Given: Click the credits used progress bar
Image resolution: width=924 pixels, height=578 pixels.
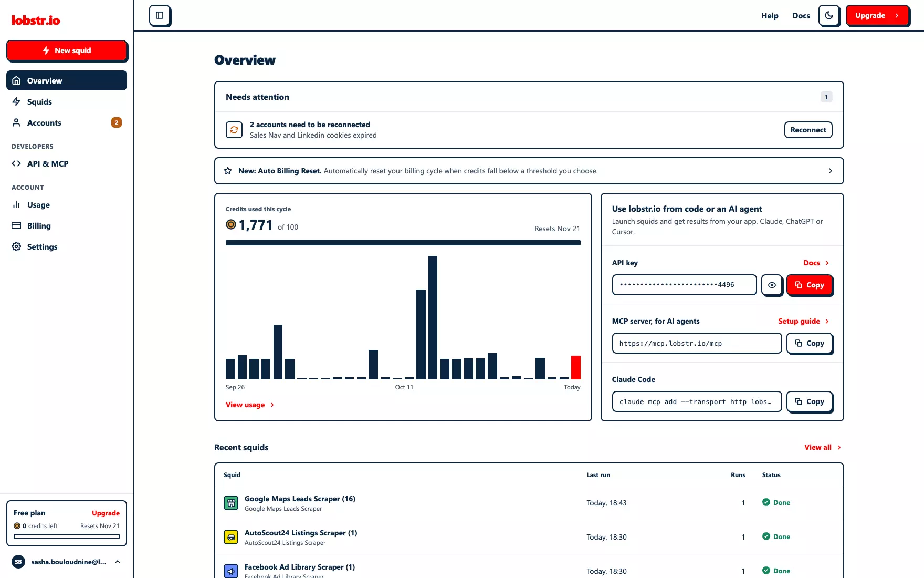Looking at the screenshot, I should coord(403,243).
